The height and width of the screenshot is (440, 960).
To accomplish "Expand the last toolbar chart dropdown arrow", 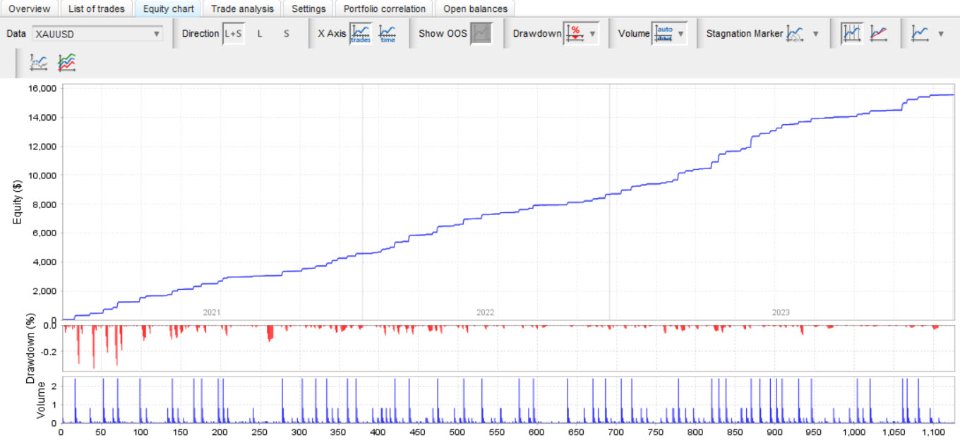I will pos(941,34).
